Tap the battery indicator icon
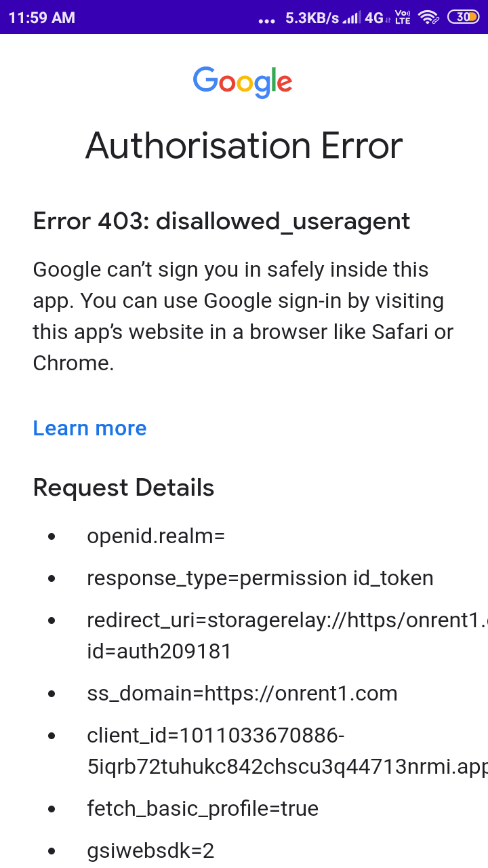The image size is (488, 868). [x=464, y=18]
